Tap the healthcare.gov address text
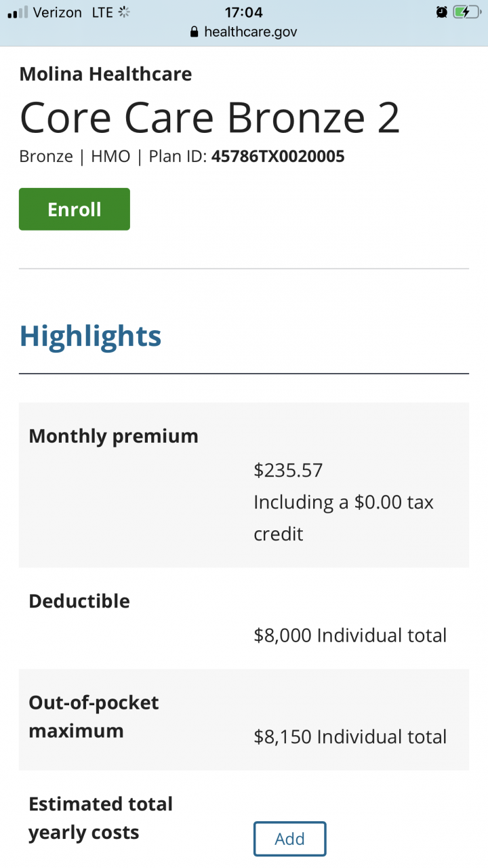The width and height of the screenshot is (488, 868). click(x=250, y=32)
